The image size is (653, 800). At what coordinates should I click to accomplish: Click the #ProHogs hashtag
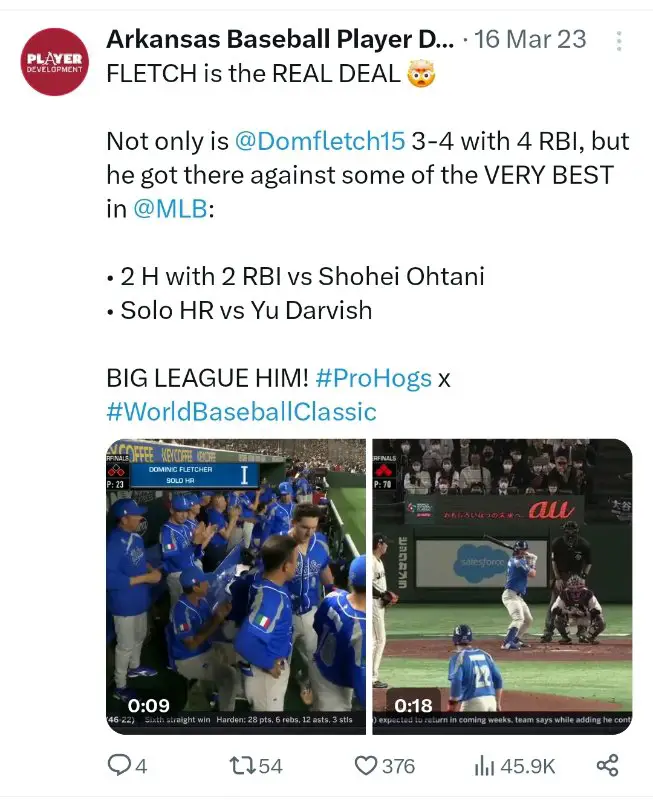click(x=373, y=379)
